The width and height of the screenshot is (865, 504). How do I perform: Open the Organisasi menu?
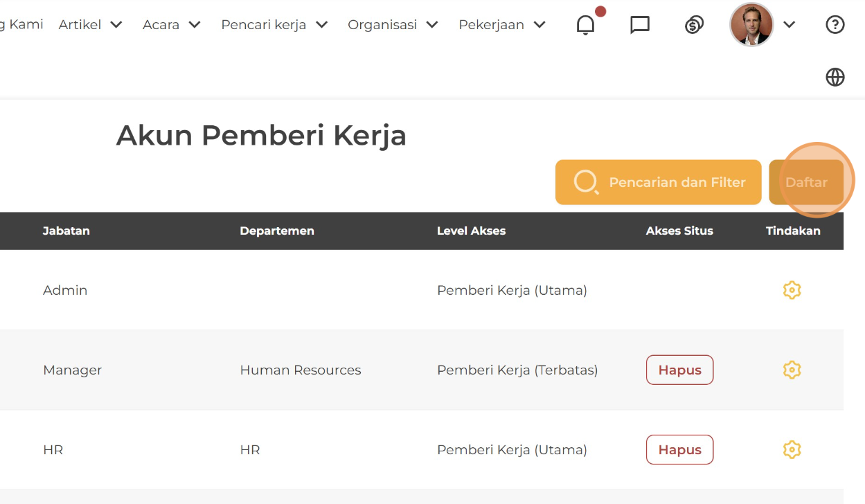(393, 25)
